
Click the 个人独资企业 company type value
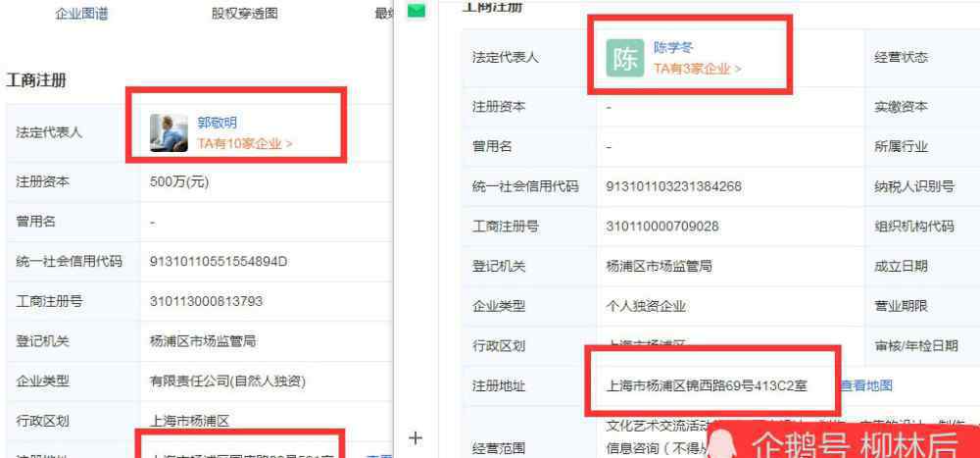point(646,306)
